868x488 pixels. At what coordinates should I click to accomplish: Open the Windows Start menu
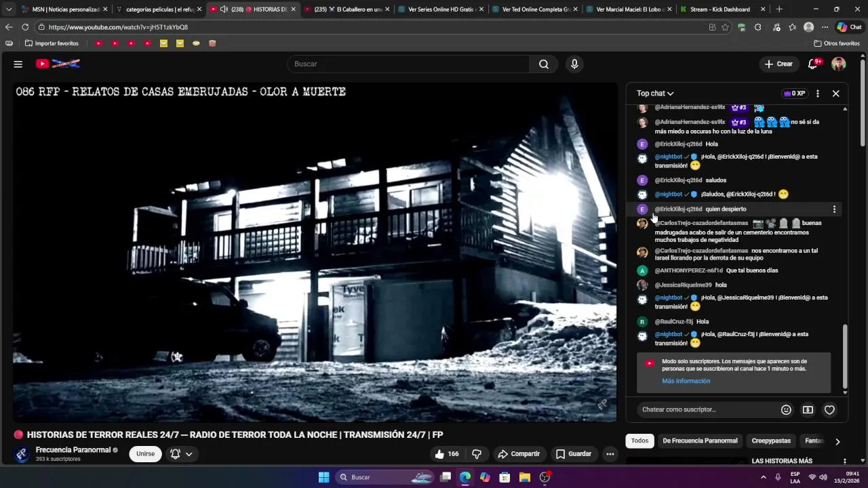[323, 477]
